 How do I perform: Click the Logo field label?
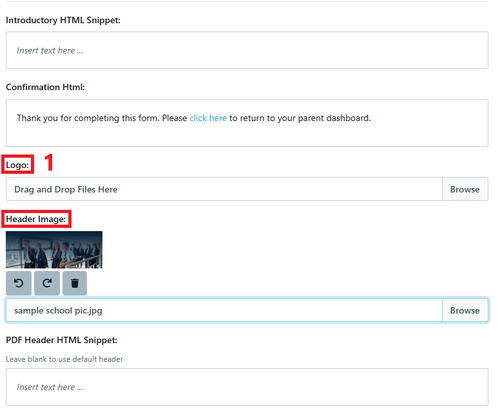(17, 165)
